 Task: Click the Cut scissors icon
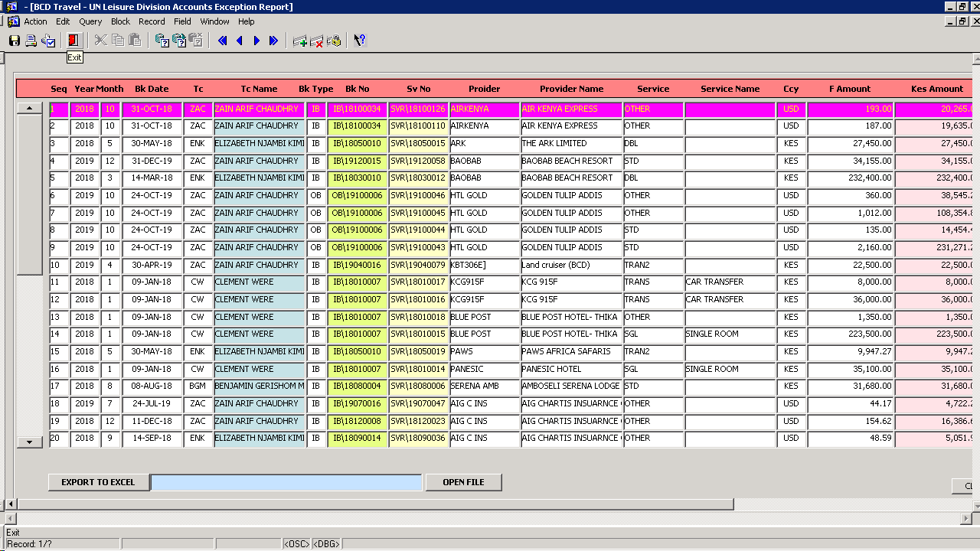101,41
